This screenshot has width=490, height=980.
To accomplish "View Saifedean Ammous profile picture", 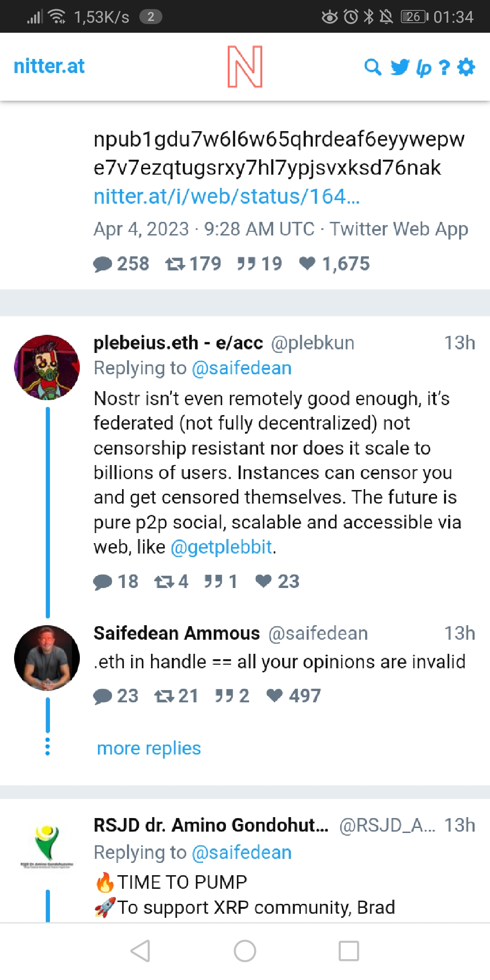I will click(47, 658).
